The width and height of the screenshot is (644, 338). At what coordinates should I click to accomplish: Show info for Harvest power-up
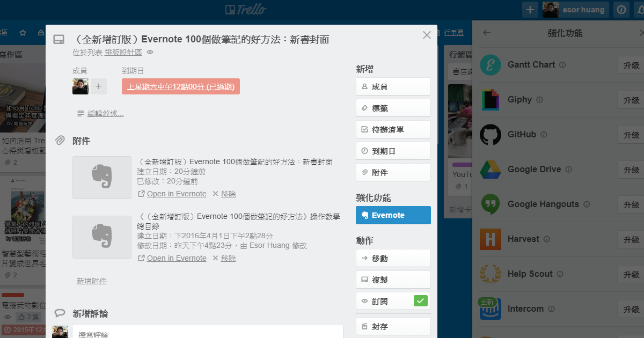click(x=547, y=239)
